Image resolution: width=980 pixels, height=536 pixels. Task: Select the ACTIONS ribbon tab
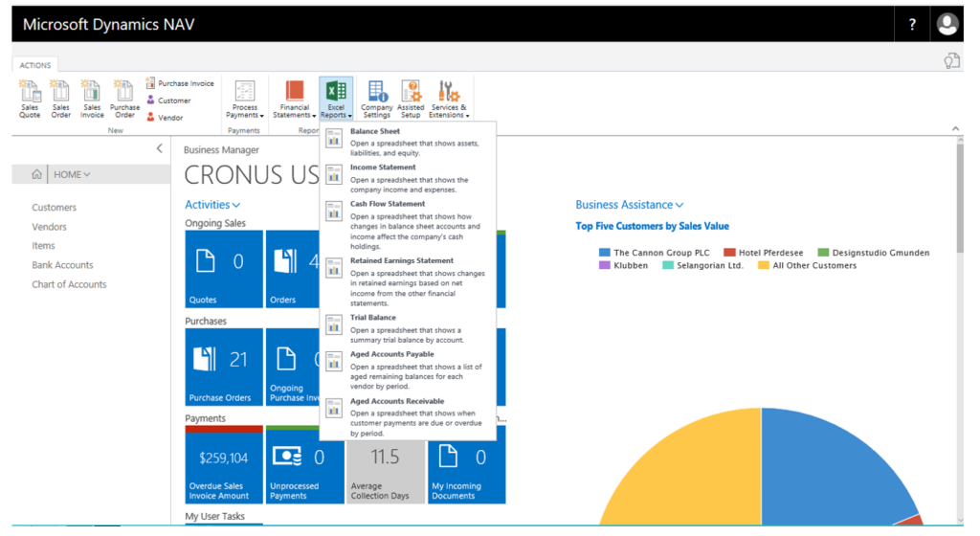pyautogui.click(x=35, y=65)
